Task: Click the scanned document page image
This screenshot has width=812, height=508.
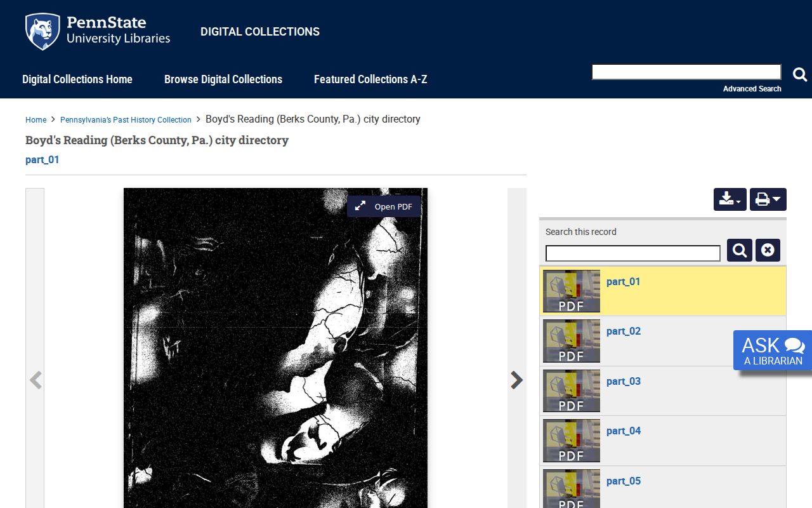Action: tap(275, 348)
